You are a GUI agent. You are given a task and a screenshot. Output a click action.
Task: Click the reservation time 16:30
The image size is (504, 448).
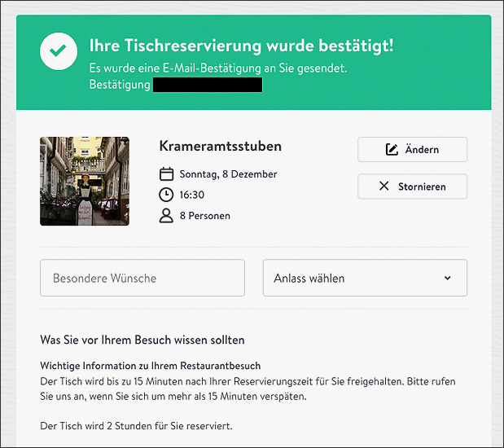coord(192,195)
